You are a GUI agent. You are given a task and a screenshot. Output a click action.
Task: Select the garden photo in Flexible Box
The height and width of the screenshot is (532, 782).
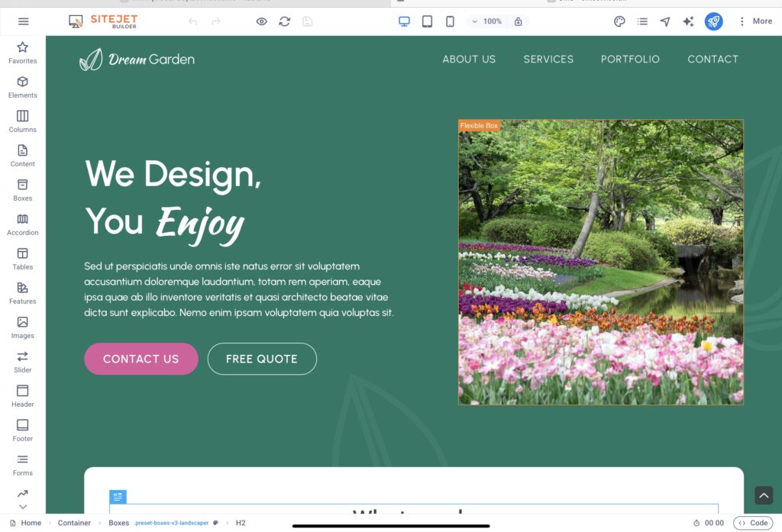pyautogui.click(x=601, y=263)
